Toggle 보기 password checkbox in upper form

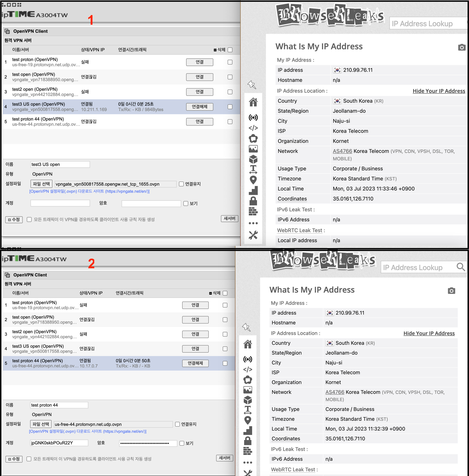pyautogui.click(x=186, y=204)
